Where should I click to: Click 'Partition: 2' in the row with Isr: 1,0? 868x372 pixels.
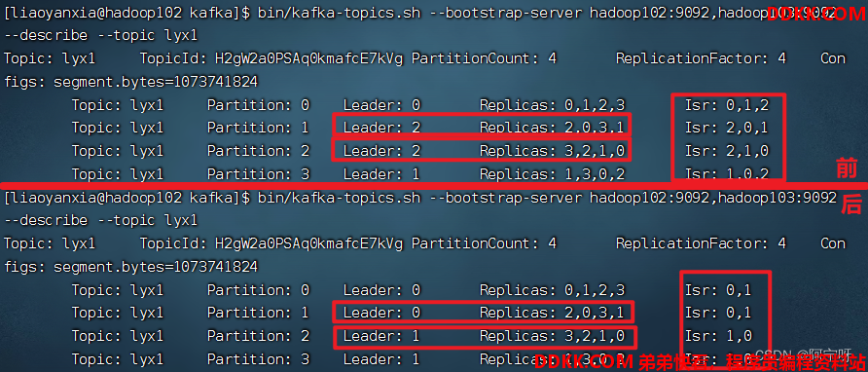click(x=258, y=336)
